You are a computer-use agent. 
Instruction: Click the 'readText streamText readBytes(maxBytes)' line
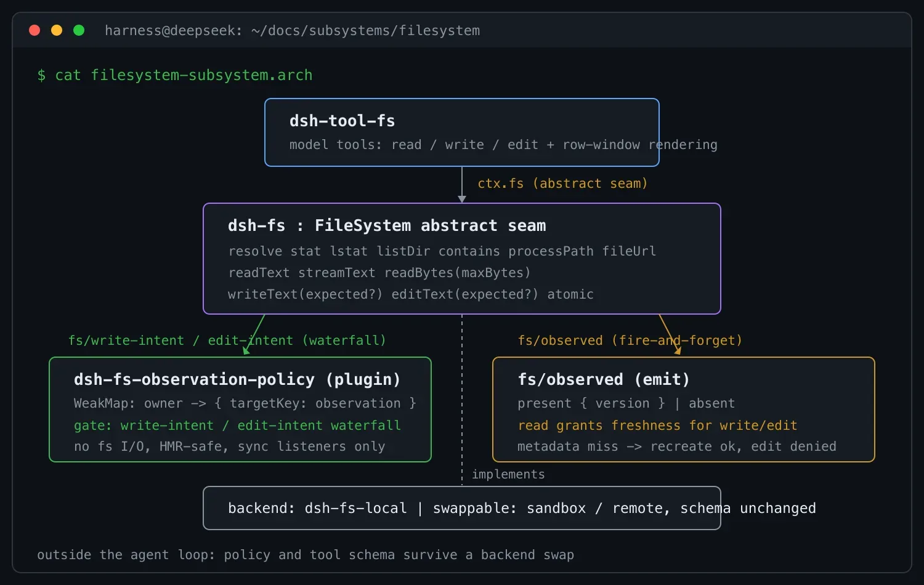379,273
